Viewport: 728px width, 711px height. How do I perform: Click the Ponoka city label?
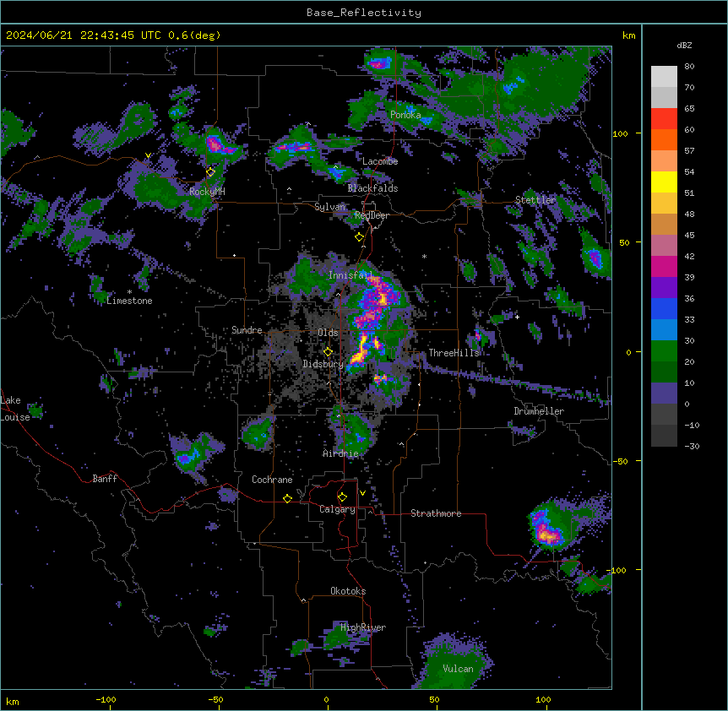point(405,115)
